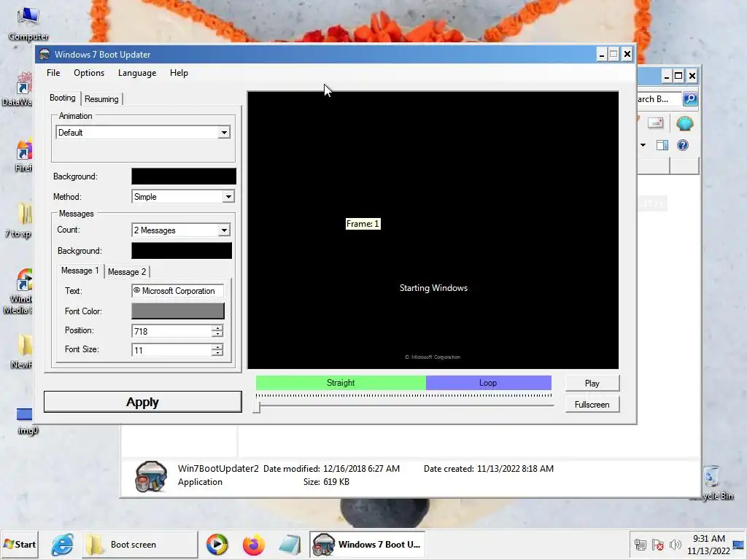Click the search button in background Explorer window
Image resolution: width=747 pixels, height=560 pixels.
tap(690, 99)
